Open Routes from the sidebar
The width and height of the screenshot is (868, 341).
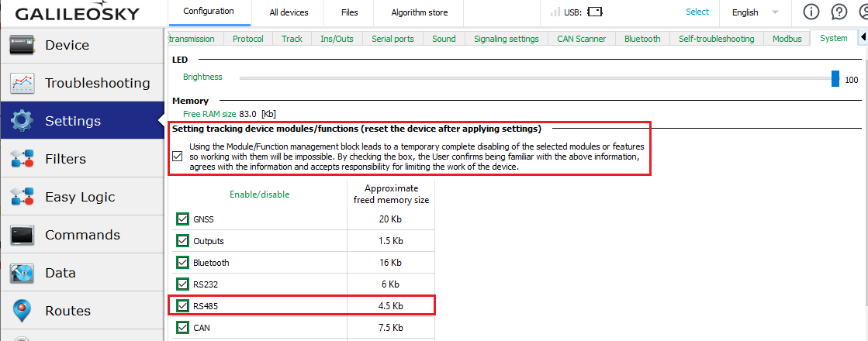tap(67, 311)
